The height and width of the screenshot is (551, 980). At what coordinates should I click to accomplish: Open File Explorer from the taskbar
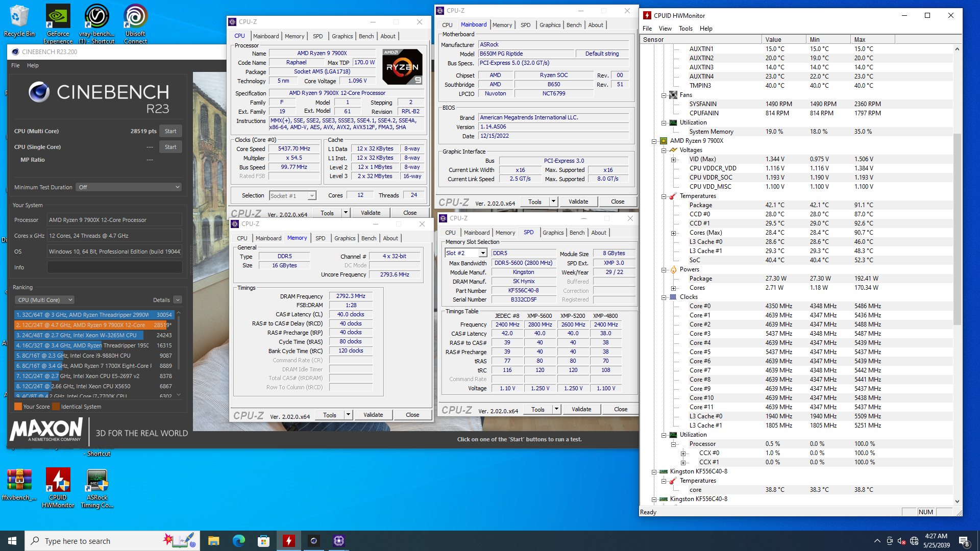[213, 541]
